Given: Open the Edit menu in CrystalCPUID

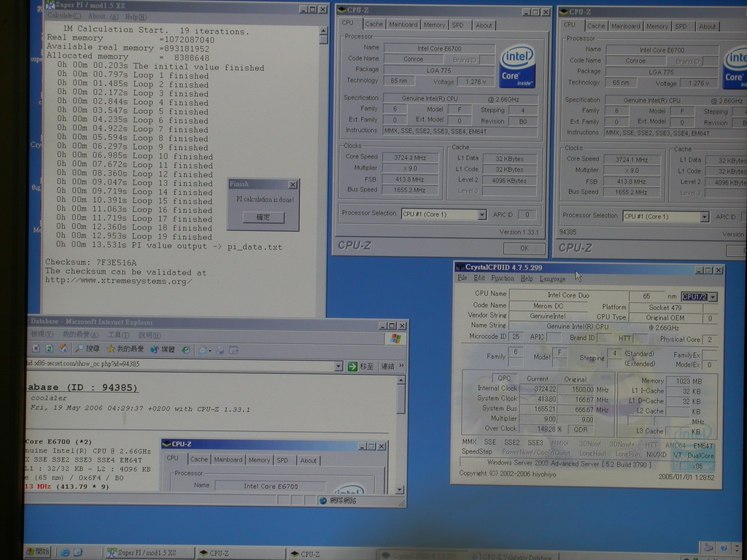Looking at the screenshot, I should tap(479, 278).
